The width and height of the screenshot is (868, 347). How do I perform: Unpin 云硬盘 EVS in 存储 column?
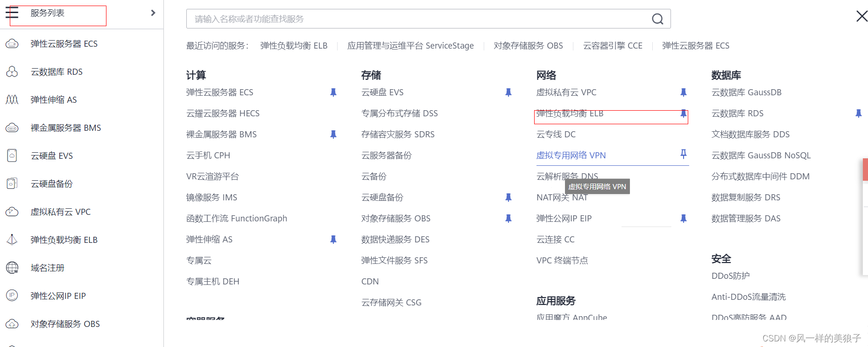(x=508, y=92)
